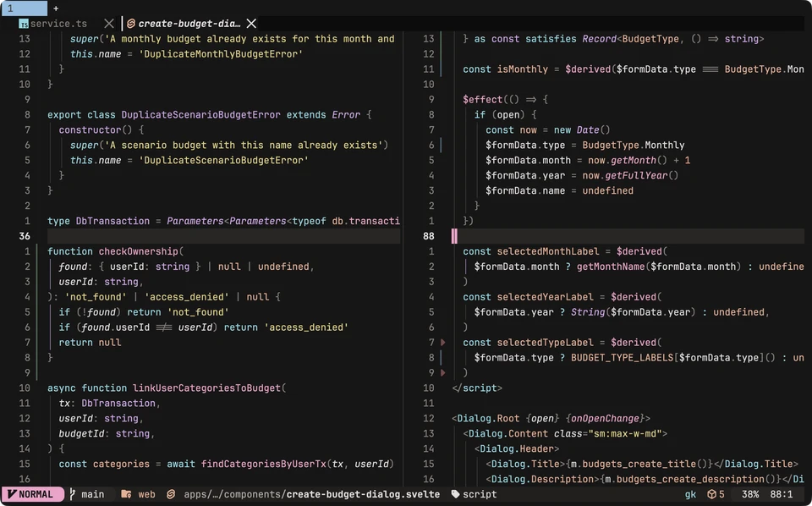The width and height of the screenshot is (812, 506).
Task: Click the Svelte icon on create-budget-dia… tab
Action: (131, 24)
